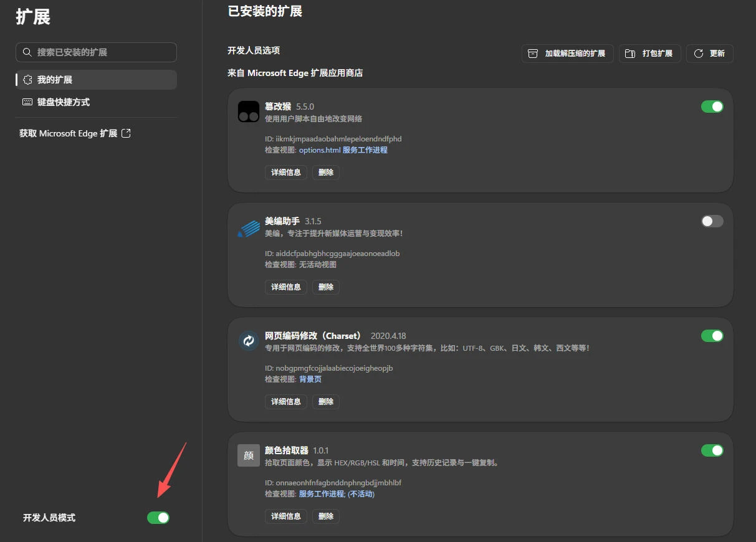Click version text 3.1.5
This screenshot has width=756, height=542.
(x=313, y=221)
